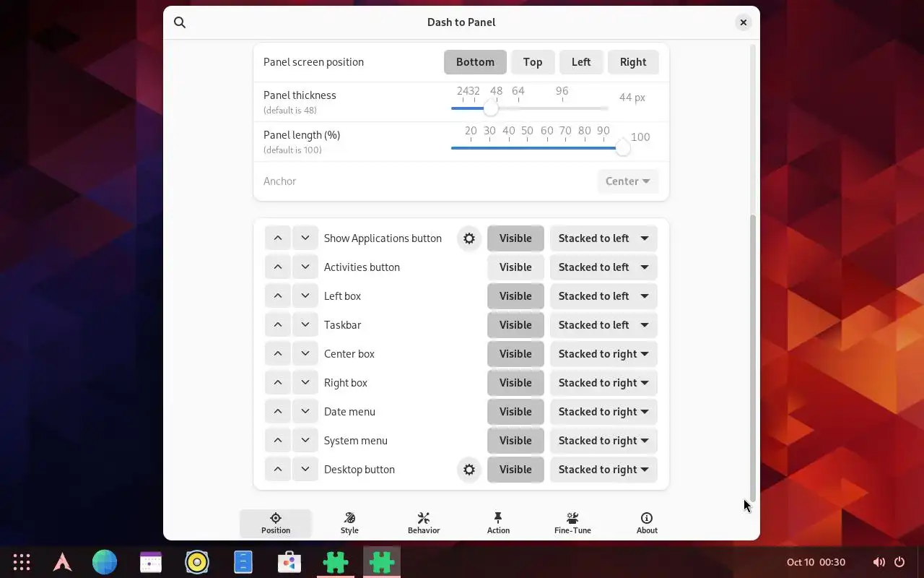The height and width of the screenshot is (578, 924).
Task: Move Desktop button up
Action: pos(278,470)
